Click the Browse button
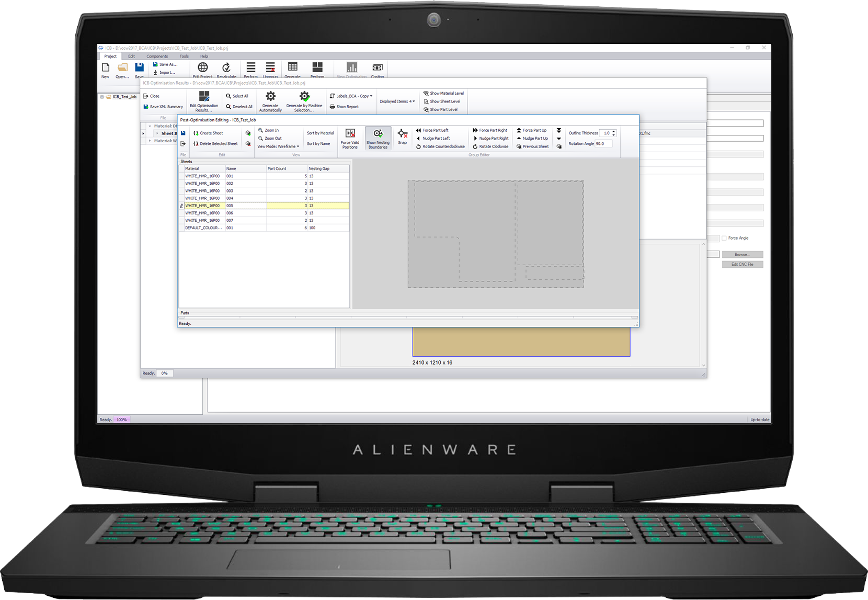 [x=743, y=254]
